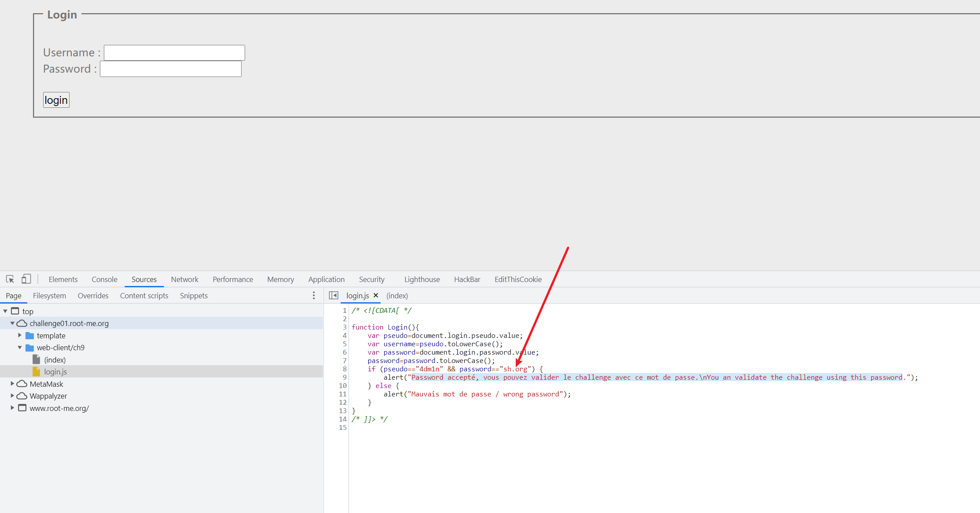This screenshot has height=513, width=980.
Task: Collapse the sources navigator sidebar panel
Action: coord(334,295)
